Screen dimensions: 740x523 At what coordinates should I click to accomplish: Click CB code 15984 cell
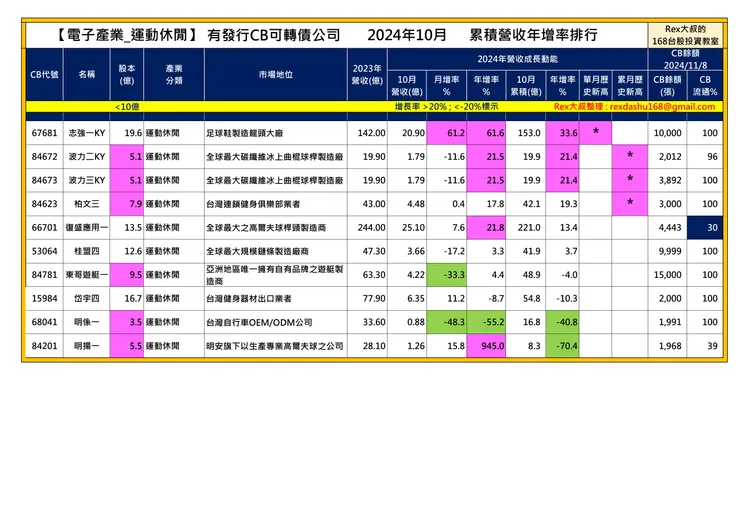pyautogui.click(x=44, y=298)
